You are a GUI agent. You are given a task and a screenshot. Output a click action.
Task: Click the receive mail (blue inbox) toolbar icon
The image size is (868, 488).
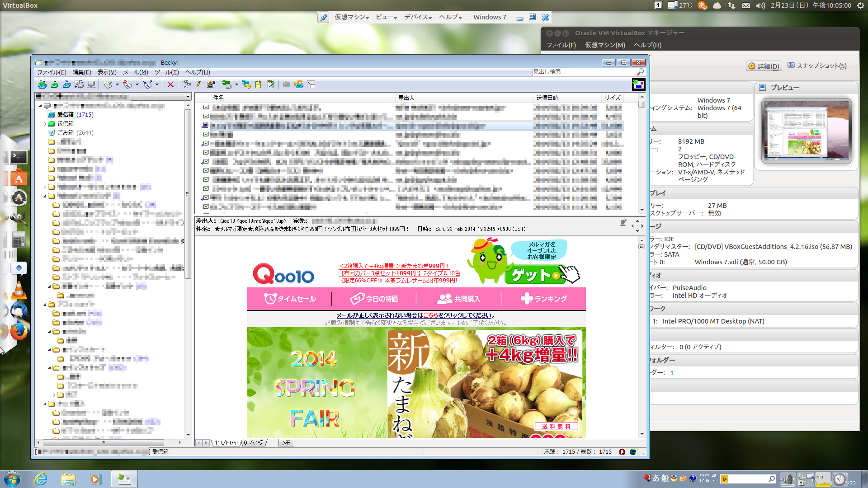(67, 84)
